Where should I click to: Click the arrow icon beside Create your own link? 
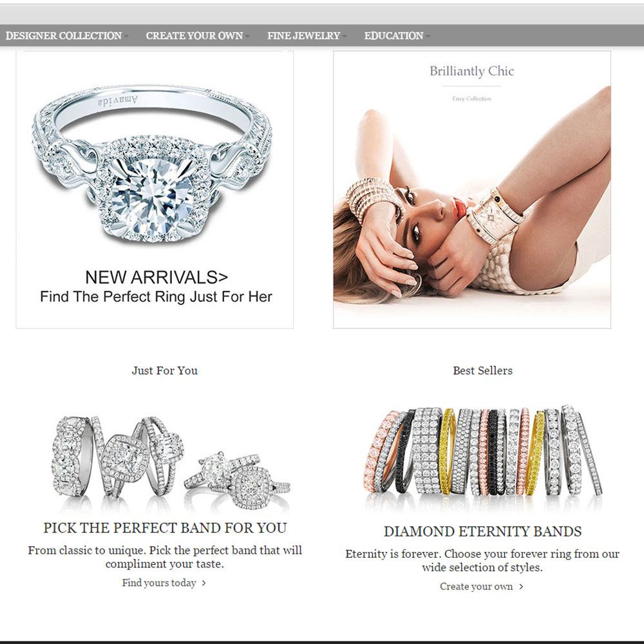click(x=521, y=587)
